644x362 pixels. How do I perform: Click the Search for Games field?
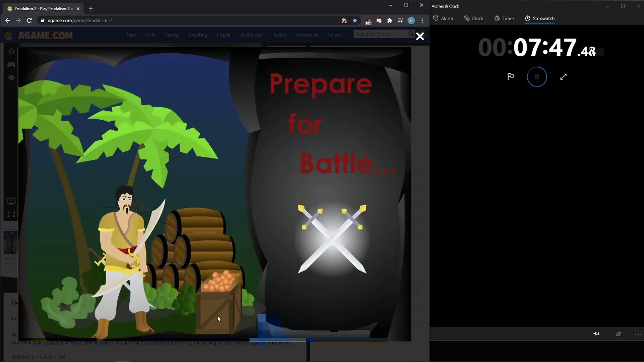[380, 34]
